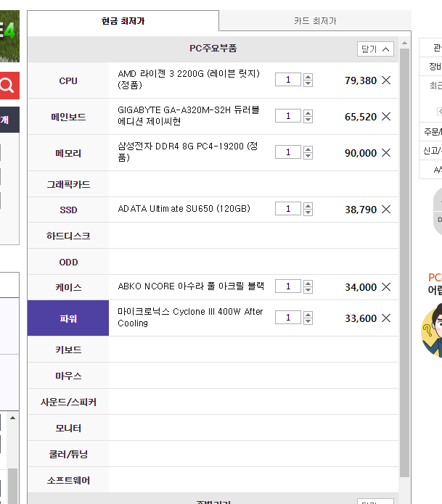Click the power supply quantity input field
This screenshot has width=442, height=504.
coord(288,318)
